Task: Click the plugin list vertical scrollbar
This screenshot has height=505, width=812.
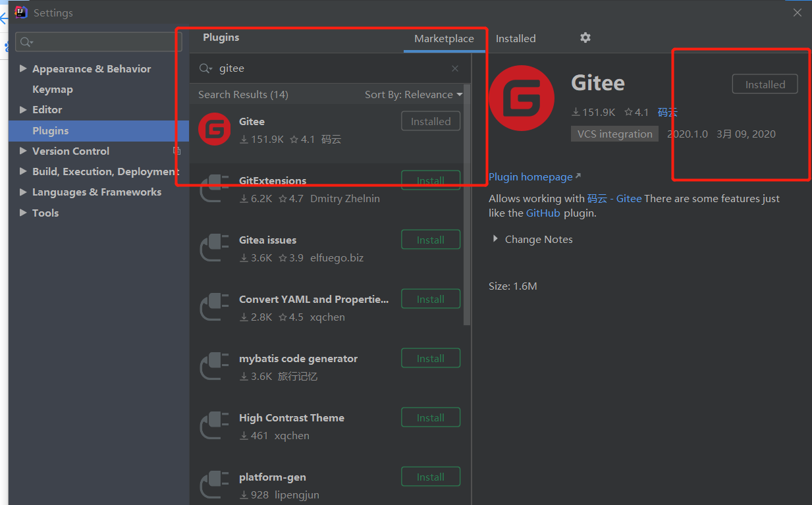Action: pos(468,204)
